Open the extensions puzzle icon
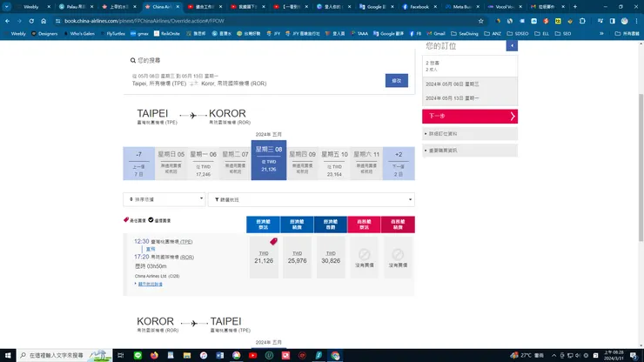 point(582,21)
